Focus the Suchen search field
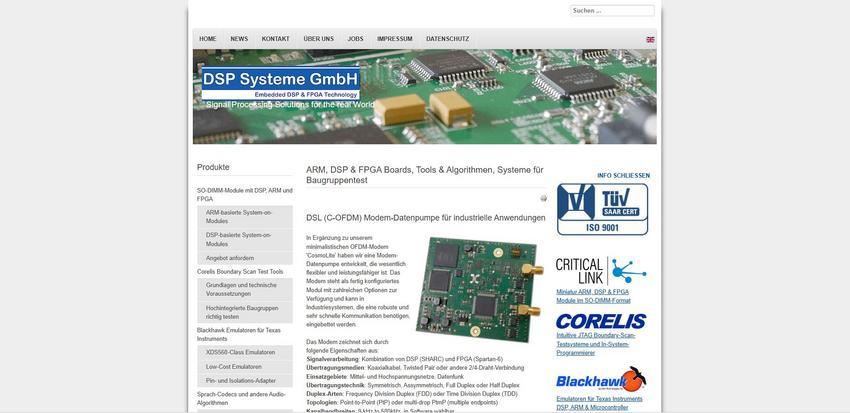Viewport: 850px width, 413px height. click(x=612, y=10)
